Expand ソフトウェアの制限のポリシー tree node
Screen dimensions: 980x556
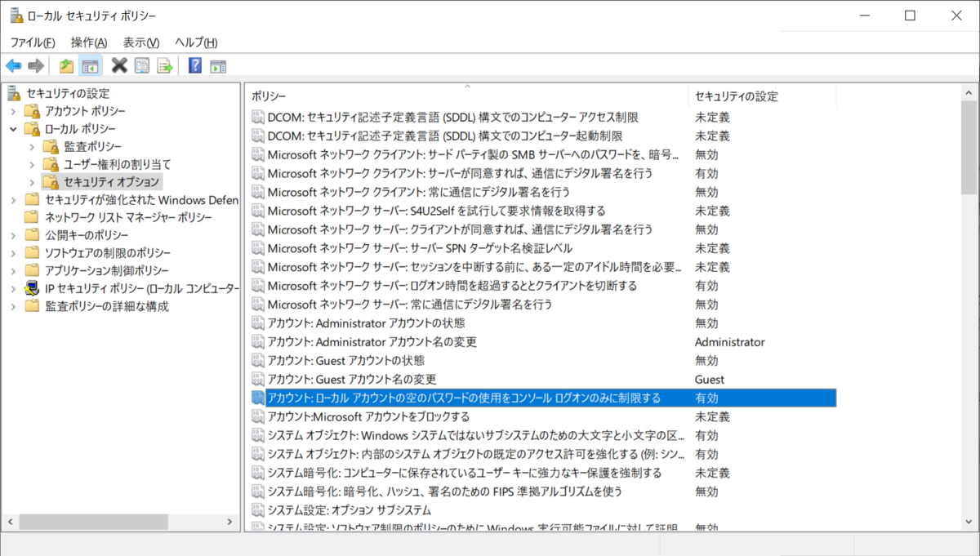click(13, 253)
